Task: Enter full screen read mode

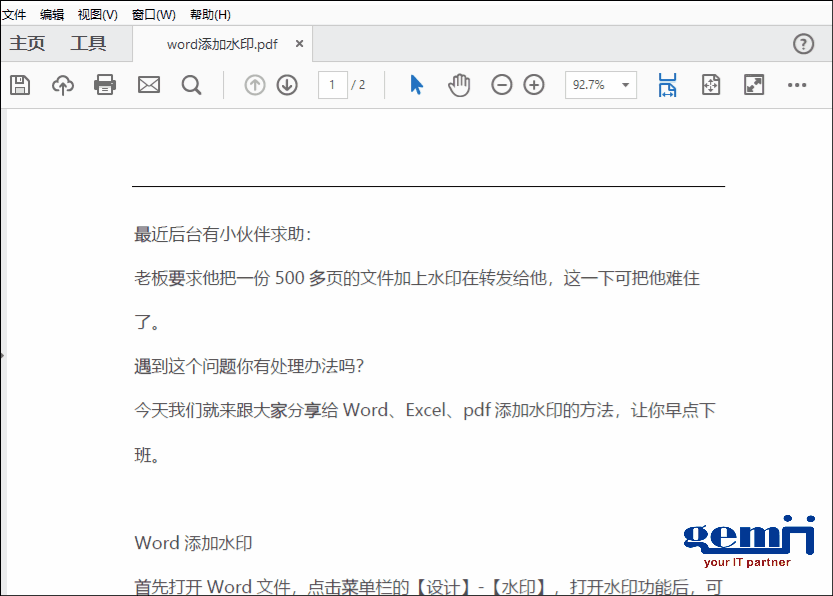Action: 754,85
